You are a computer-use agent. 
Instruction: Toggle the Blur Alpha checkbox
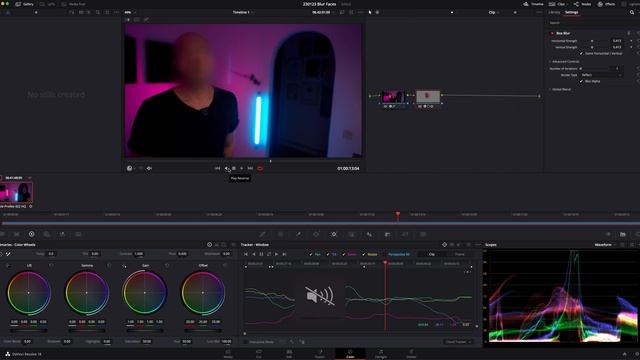point(582,81)
